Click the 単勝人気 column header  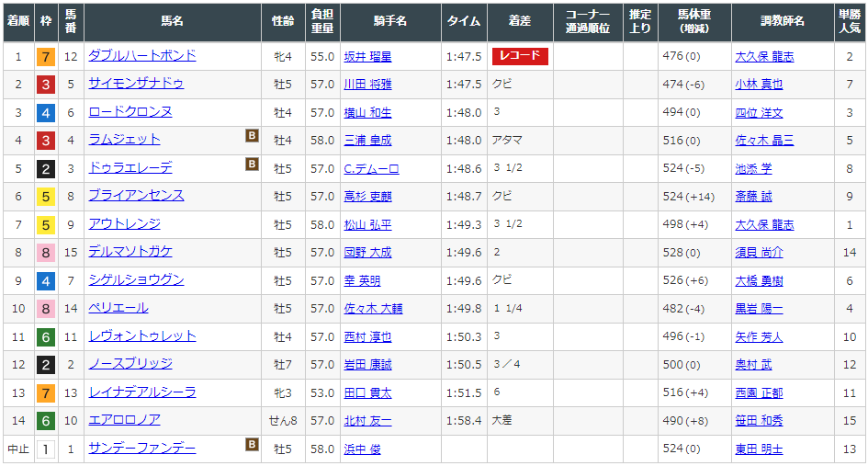pyautogui.click(x=850, y=20)
